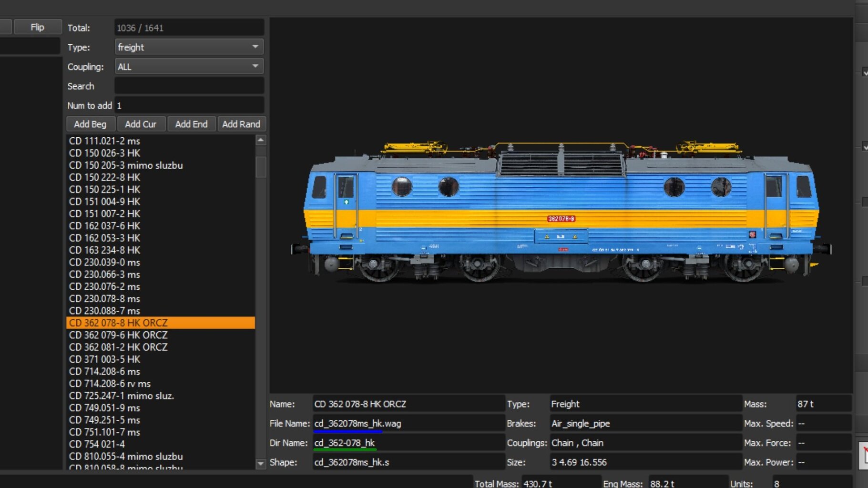Click the Add End button
This screenshot has height=488, width=868.
click(x=191, y=124)
